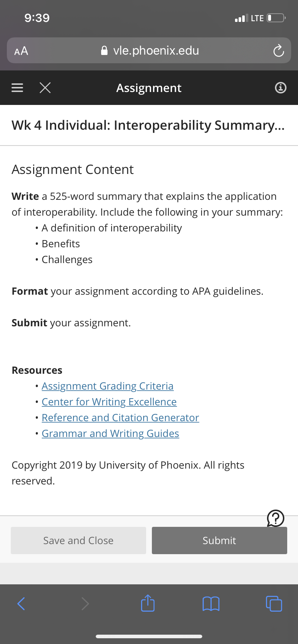Show open Safari tabs

[x=274, y=604]
